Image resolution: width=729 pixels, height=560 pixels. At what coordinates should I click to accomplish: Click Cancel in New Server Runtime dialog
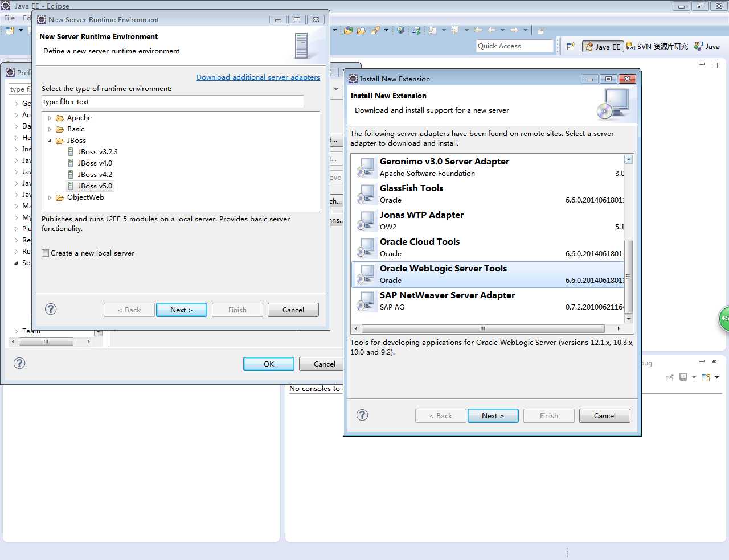click(293, 310)
